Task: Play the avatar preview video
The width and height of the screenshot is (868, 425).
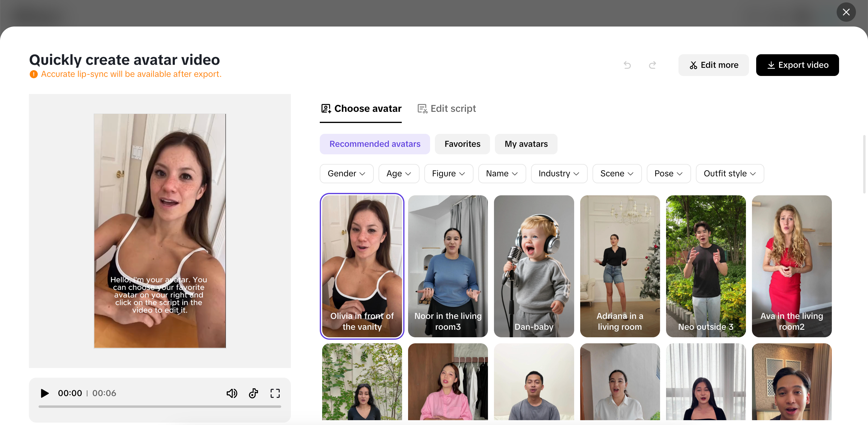Action: [x=45, y=393]
